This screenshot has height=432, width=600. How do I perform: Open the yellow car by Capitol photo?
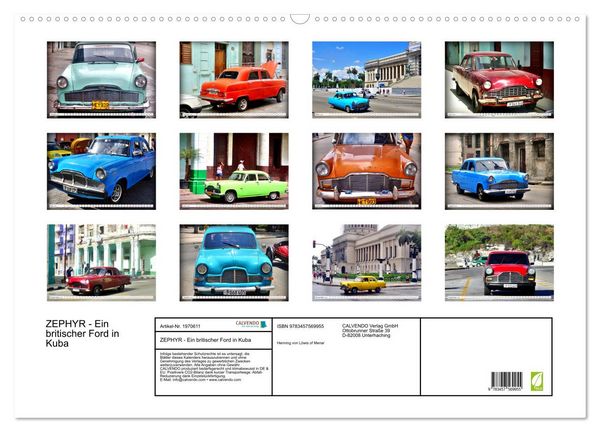[367, 262]
